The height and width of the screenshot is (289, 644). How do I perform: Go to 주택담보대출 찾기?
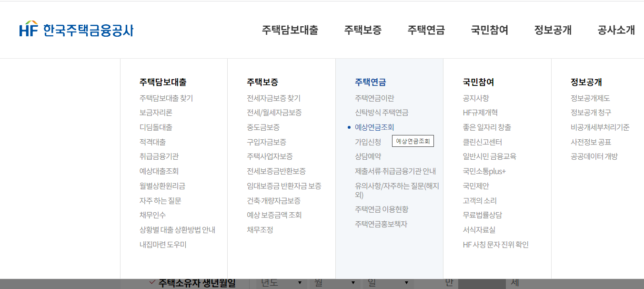pyautogui.click(x=166, y=98)
